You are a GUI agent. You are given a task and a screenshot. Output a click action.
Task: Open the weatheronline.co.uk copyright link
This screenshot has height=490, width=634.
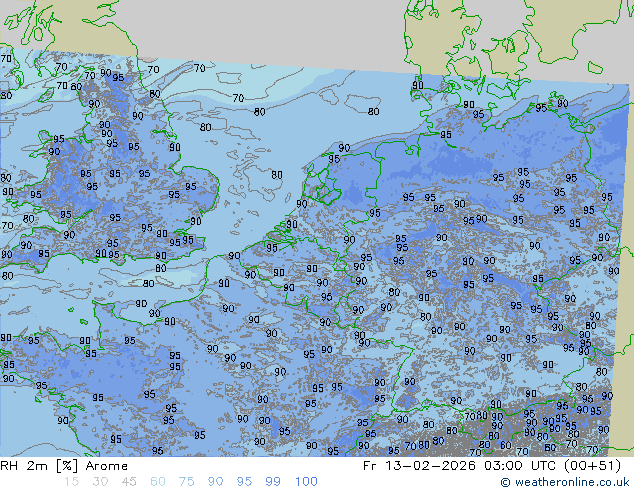[565, 482]
